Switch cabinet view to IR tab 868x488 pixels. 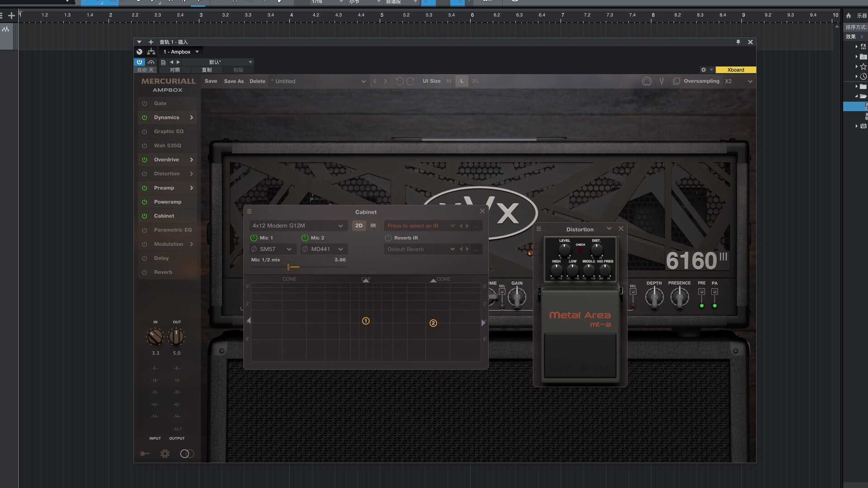tap(373, 225)
